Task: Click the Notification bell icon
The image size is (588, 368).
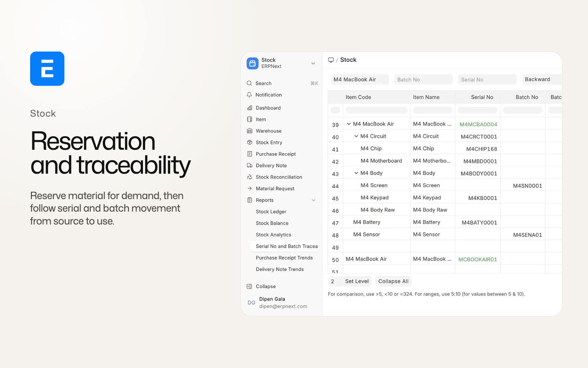Action: [249, 95]
